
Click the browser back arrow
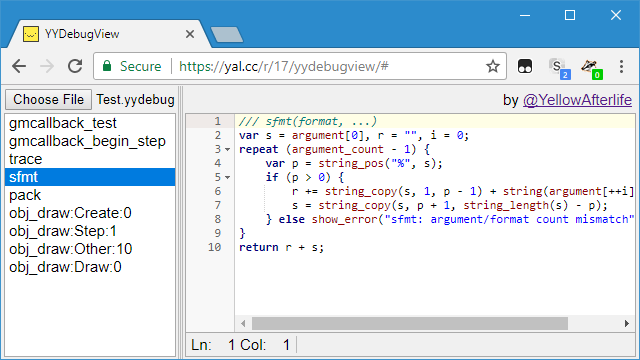pyautogui.click(x=19, y=66)
